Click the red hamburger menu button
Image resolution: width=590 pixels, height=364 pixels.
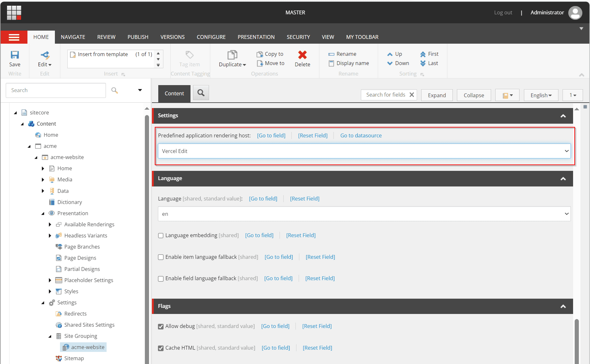[x=14, y=37]
